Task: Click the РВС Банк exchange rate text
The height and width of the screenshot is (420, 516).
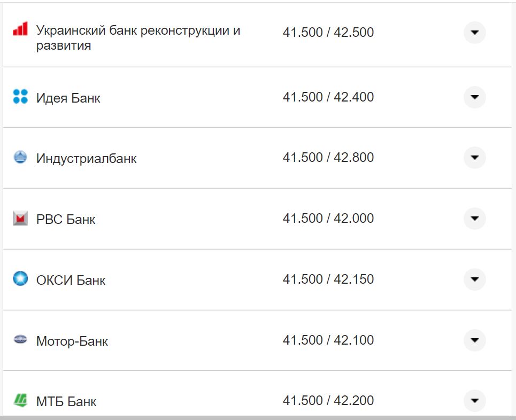Action: coord(329,219)
